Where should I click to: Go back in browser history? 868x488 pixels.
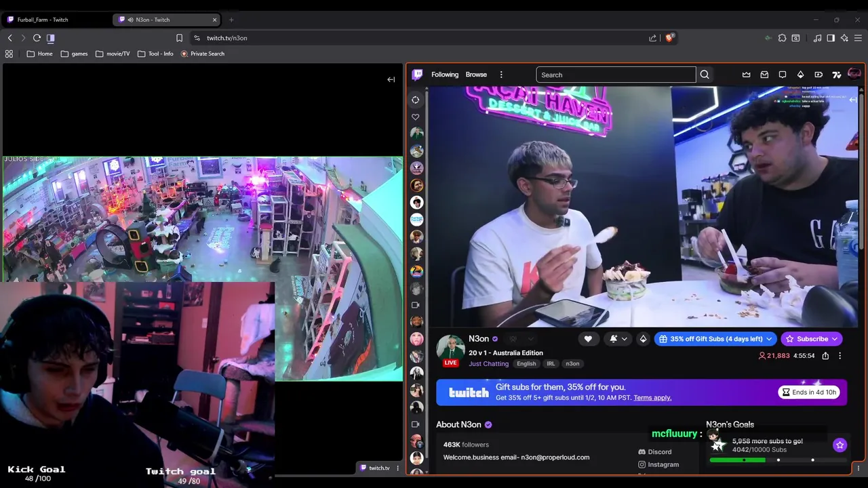point(9,38)
